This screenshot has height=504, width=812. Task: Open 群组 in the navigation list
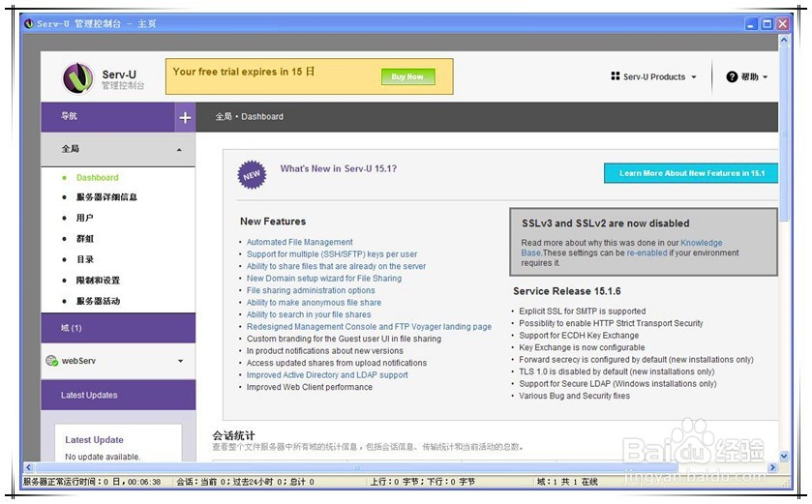click(x=85, y=239)
